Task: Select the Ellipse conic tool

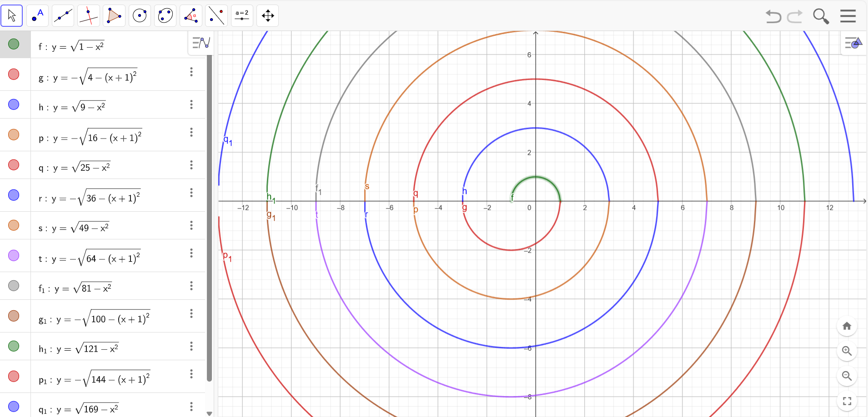Action: 166,16
